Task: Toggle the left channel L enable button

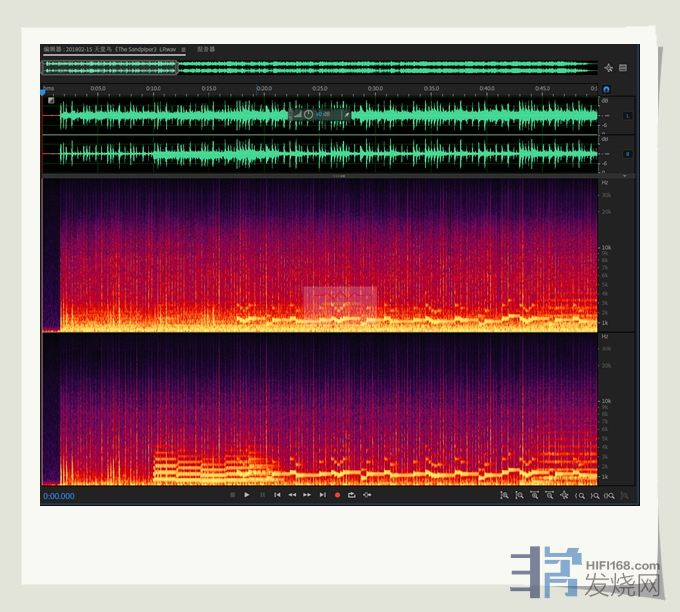Action: point(627,116)
